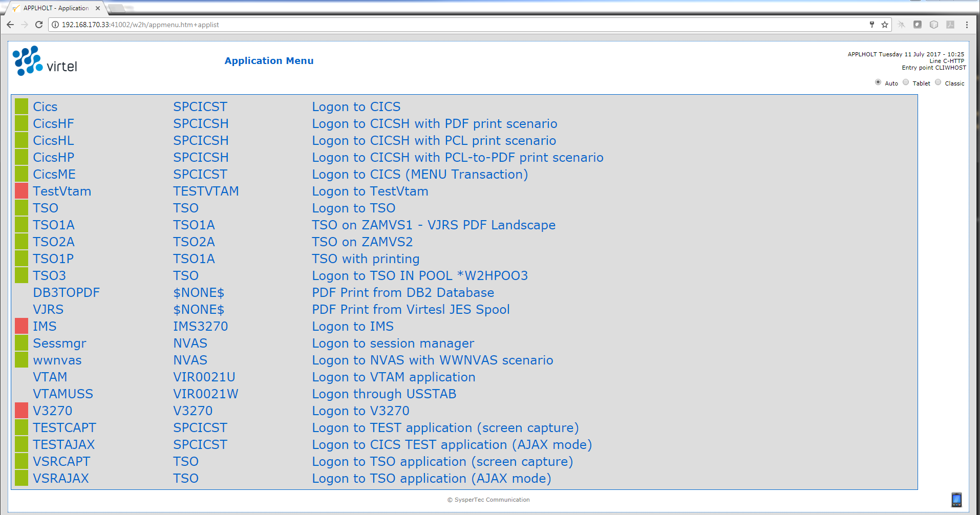Image resolution: width=980 pixels, height=515 pixels.
Task: Click 'Logon to NVAS with WWNVAS scenario' text
Action: [x=433, y=360]
